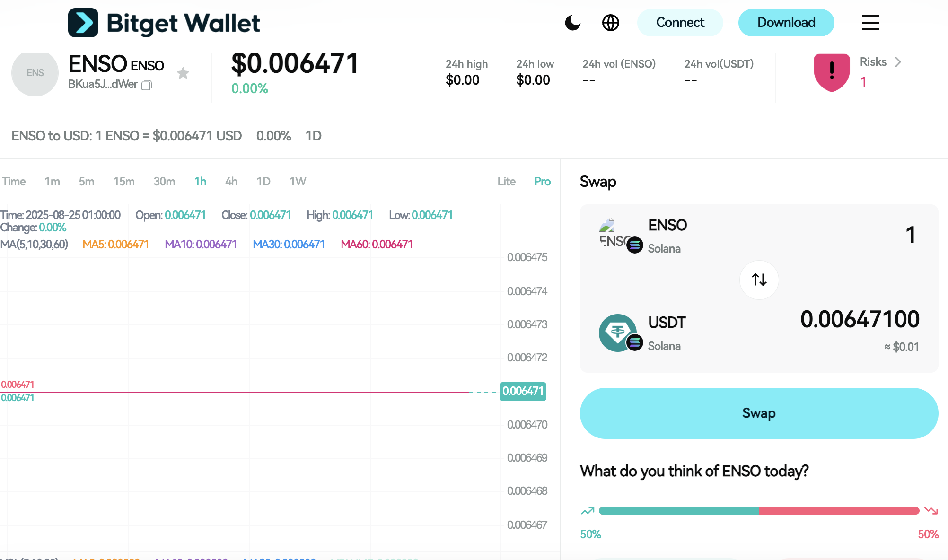Click the large Swap button
Image resolution: width=948 pixels, height=560 pixels.
(x=759, y=413)
